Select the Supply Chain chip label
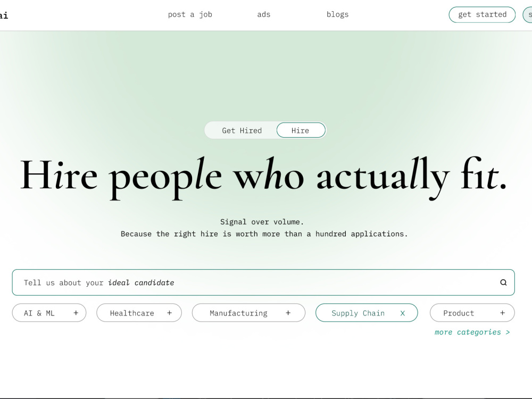This screenshot has width=532, height=399. 358,313
